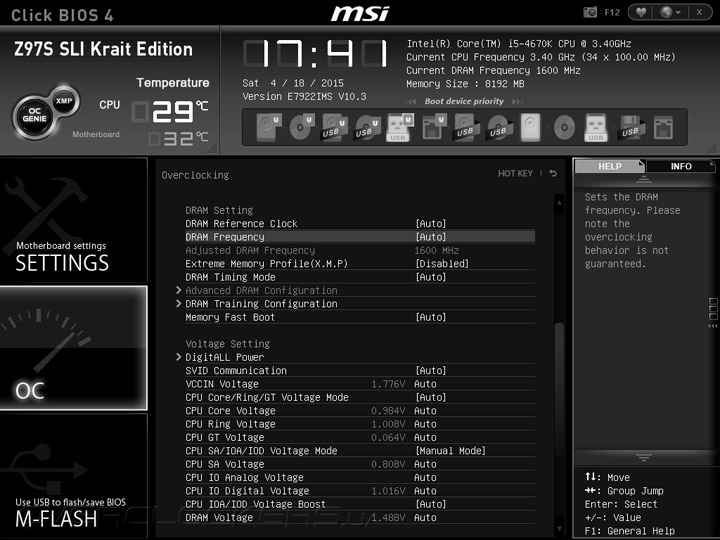Image resolution: width=720 pixels, height=540 pixels.
Task: Select DRAM Voltage Auto field
Action: [425, 518]
